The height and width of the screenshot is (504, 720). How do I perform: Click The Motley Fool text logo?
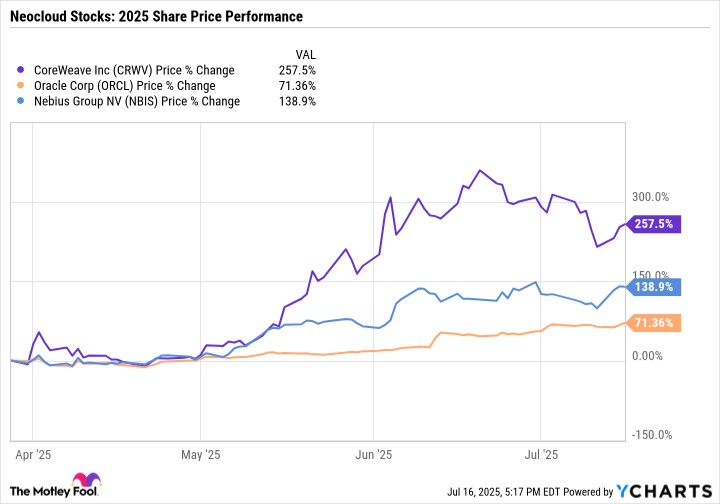click(38, 491)
